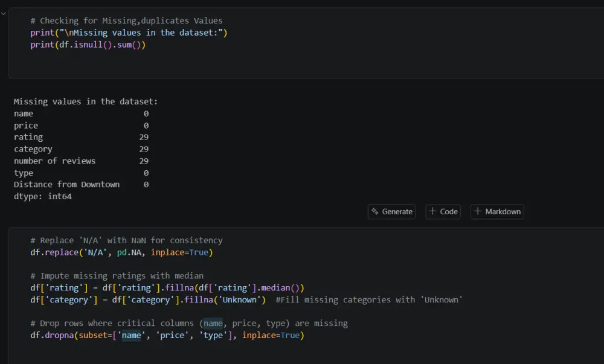Click the 'dtype: int64' output text
Image resolution: width=604 pixels, height=364 pixels.
42,196
